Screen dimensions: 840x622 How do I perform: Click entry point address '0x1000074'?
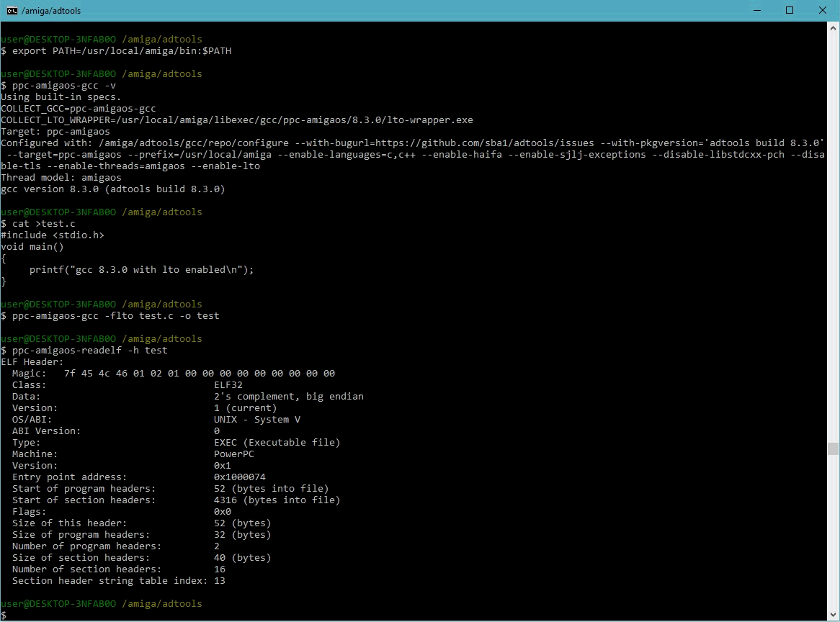pyautogui.click(x=239, y=477)
